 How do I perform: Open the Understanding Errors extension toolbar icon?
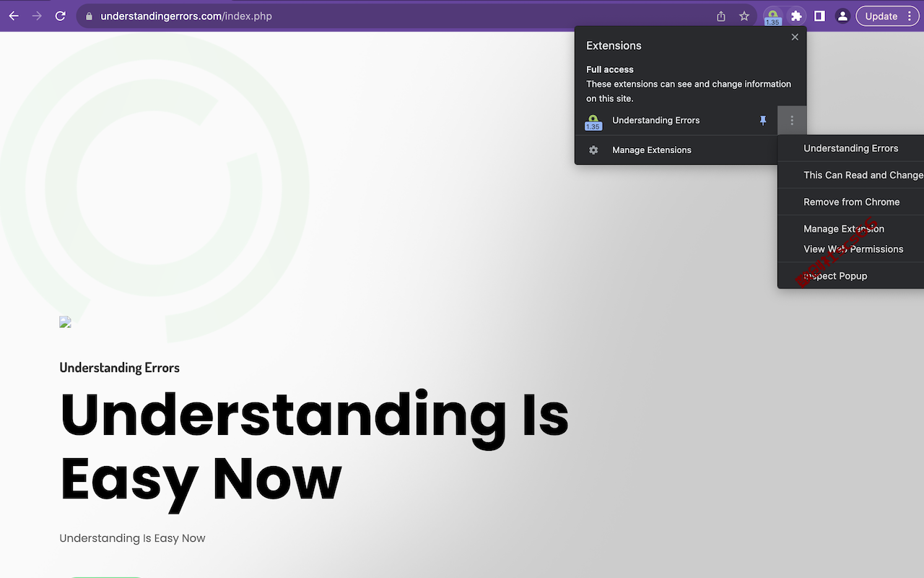point(773,17)
